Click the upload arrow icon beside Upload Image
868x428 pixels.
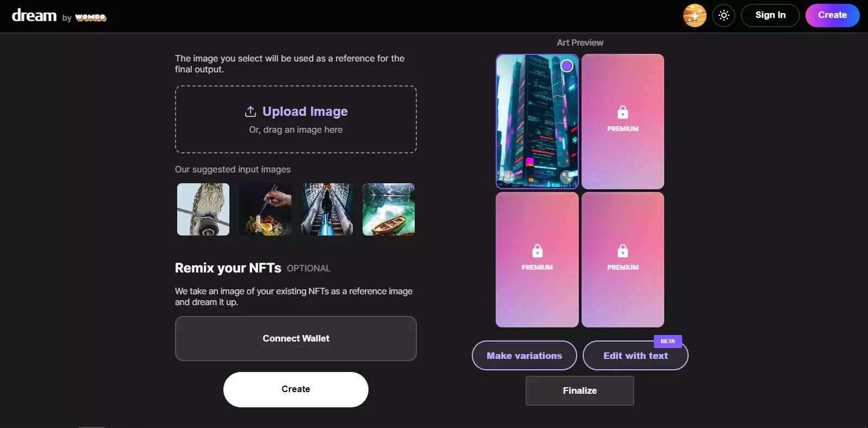250,111
